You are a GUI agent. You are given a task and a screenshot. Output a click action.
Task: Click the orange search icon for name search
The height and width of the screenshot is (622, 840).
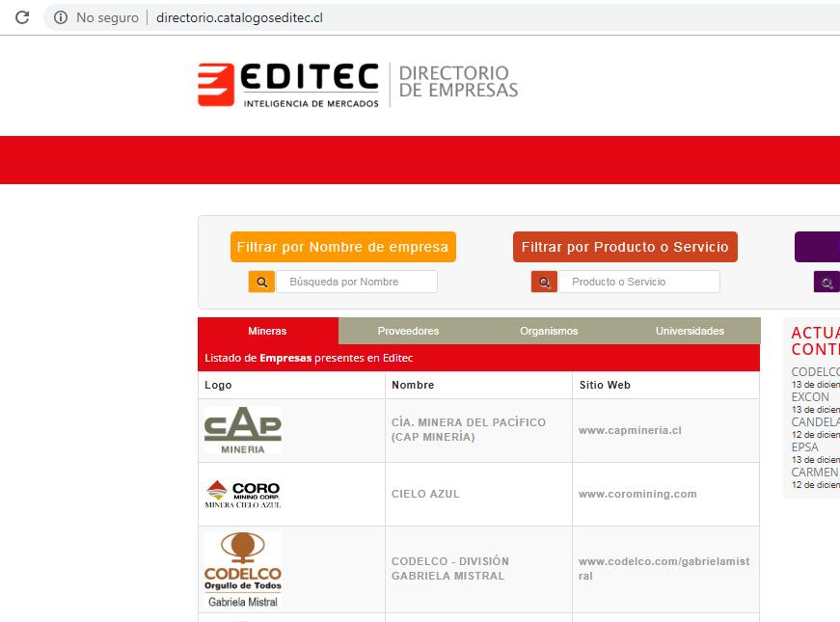[x=261, y=282]
